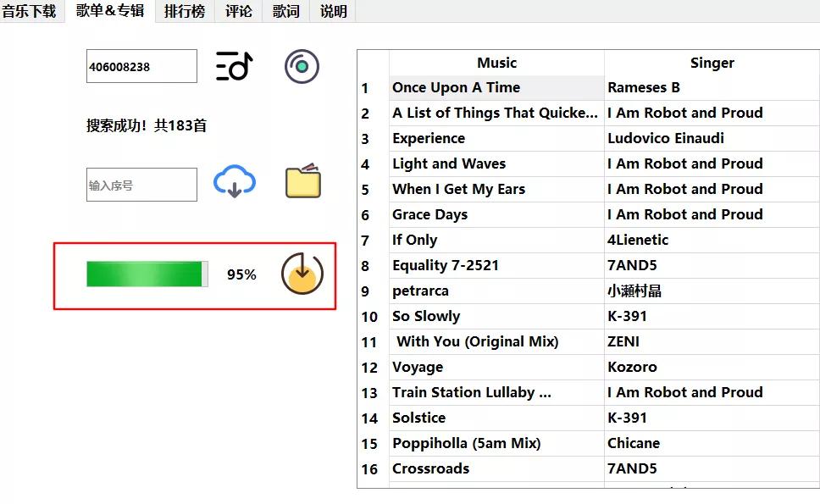Select row number 15 header

click(374, 444)
